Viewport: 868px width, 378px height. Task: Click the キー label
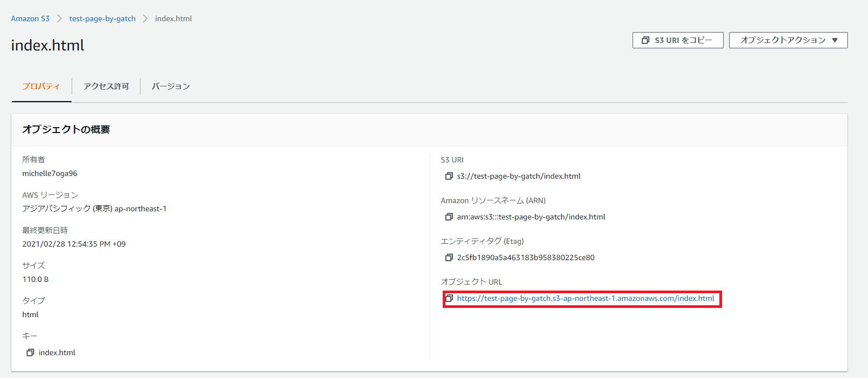(x=30, y=336)
